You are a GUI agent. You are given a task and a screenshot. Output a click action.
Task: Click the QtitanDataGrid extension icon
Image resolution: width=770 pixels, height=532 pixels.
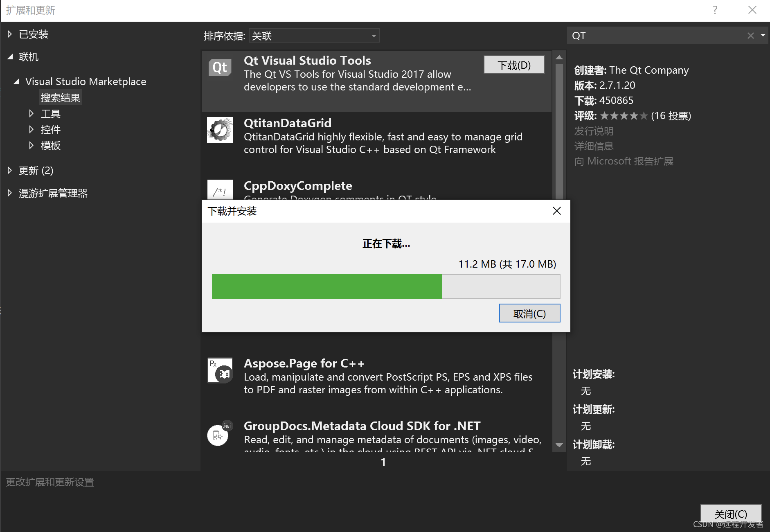point(220,130)
